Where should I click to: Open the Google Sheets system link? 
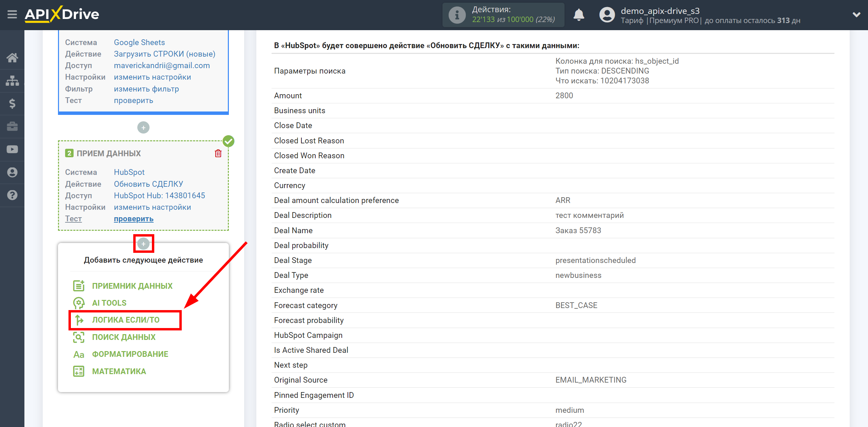coord(139,42)
